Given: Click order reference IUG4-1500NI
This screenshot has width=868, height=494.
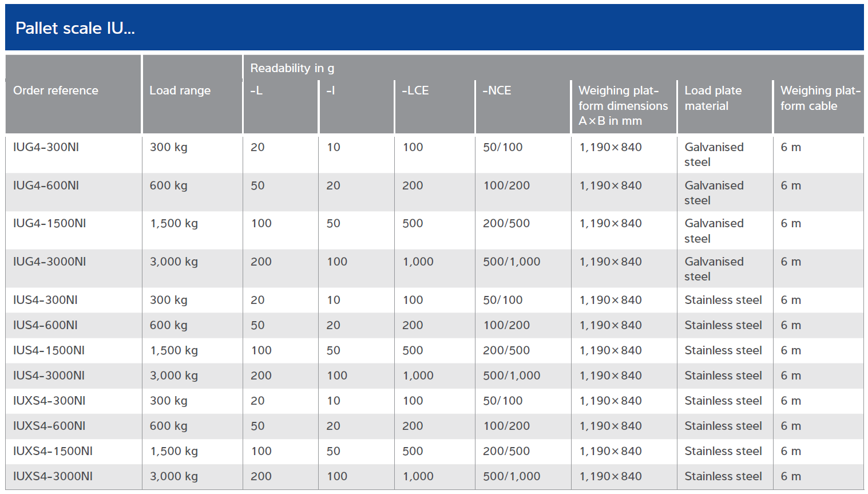Looking at the screenshot, I should tap(49, 223).
